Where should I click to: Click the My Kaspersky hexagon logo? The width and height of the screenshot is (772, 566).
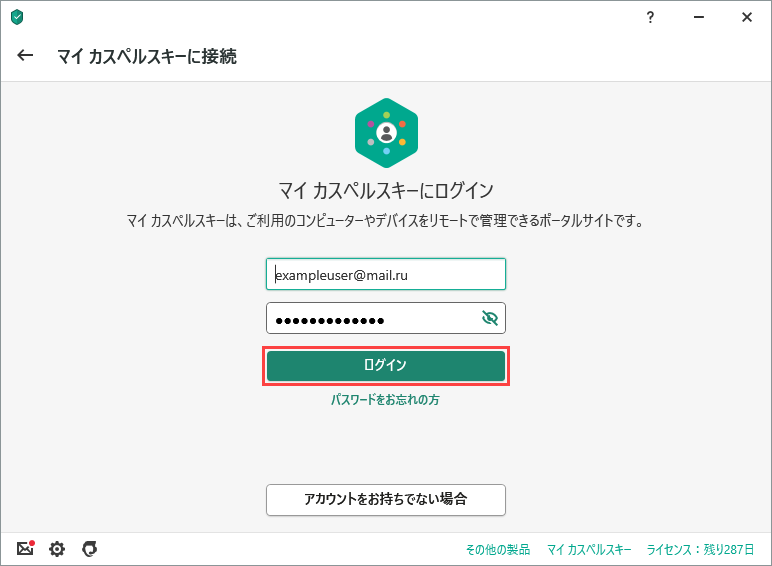[x=386, y=133]
